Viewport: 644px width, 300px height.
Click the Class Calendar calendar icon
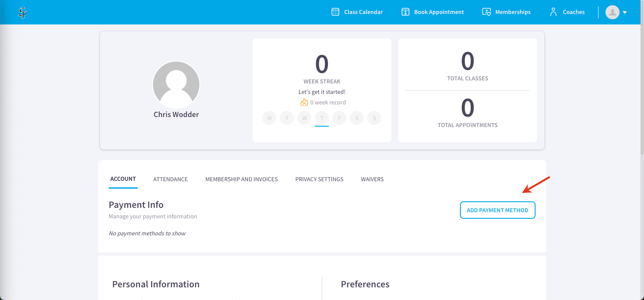tap(335, 12)
